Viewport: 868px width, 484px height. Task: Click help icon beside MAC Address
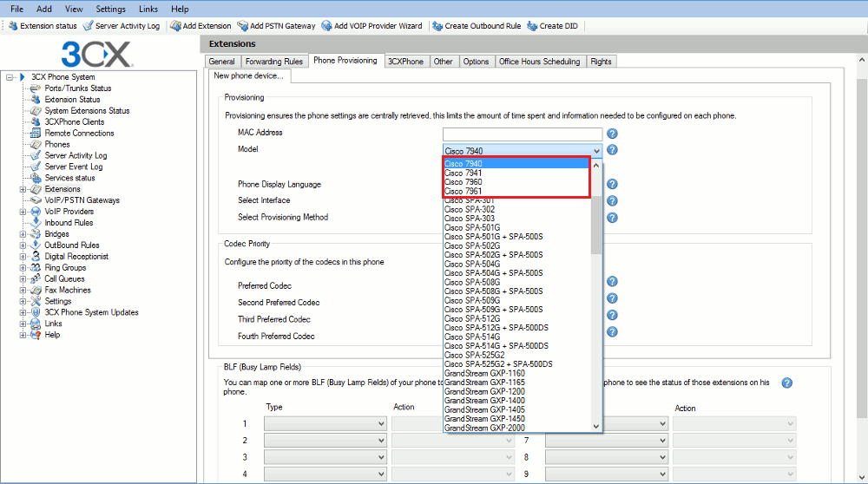tap(612, 134)
